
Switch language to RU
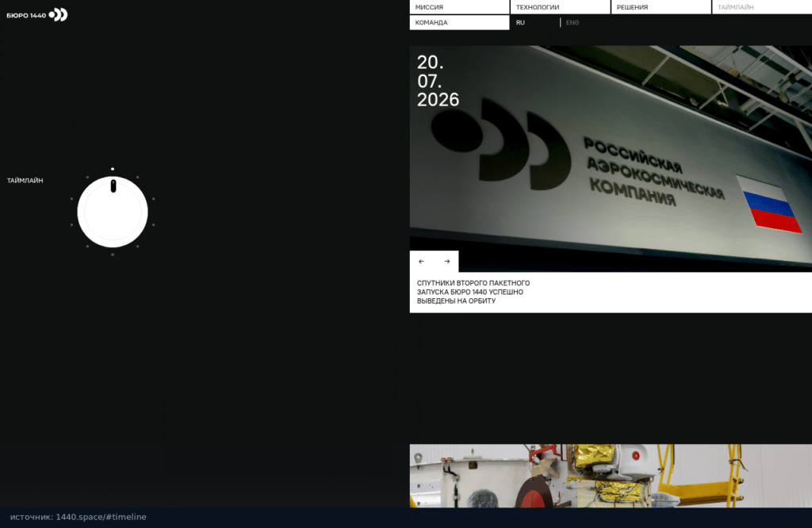(520, 23)
